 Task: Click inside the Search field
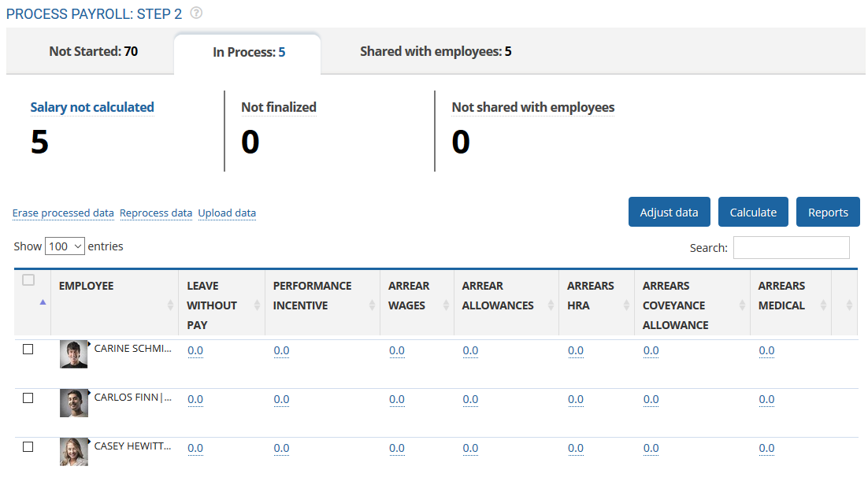(791, 247)
